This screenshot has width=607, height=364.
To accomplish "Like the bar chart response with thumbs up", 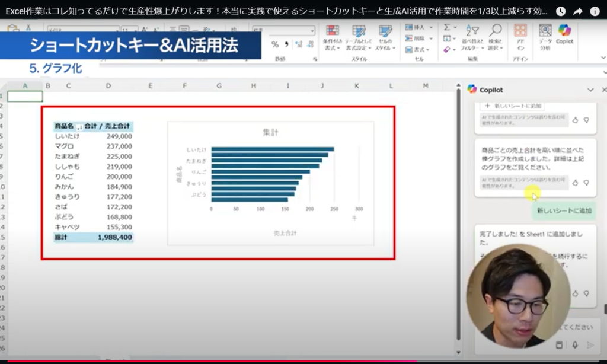I will click(x=575, y=183).
